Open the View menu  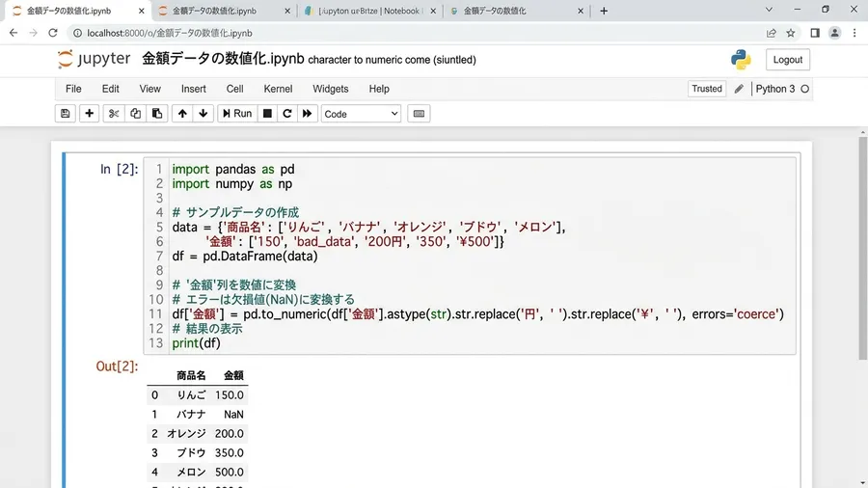(150, 89)
